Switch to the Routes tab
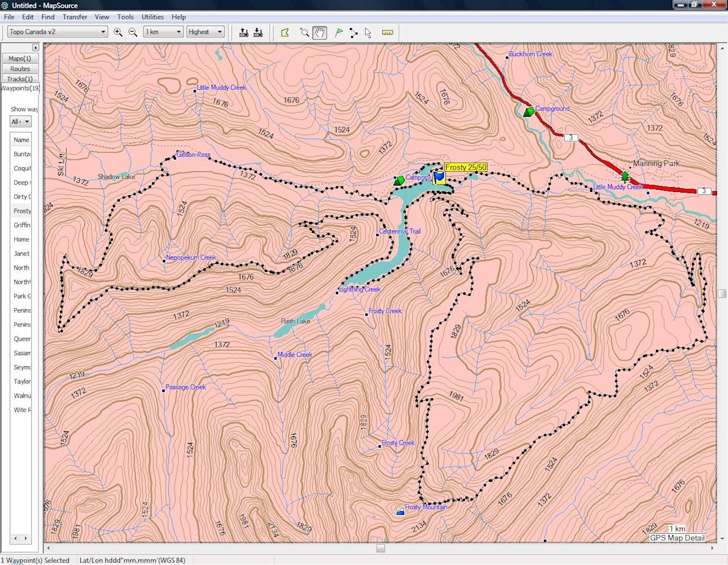This screenshot has height=565, width=728. (20, 68)
